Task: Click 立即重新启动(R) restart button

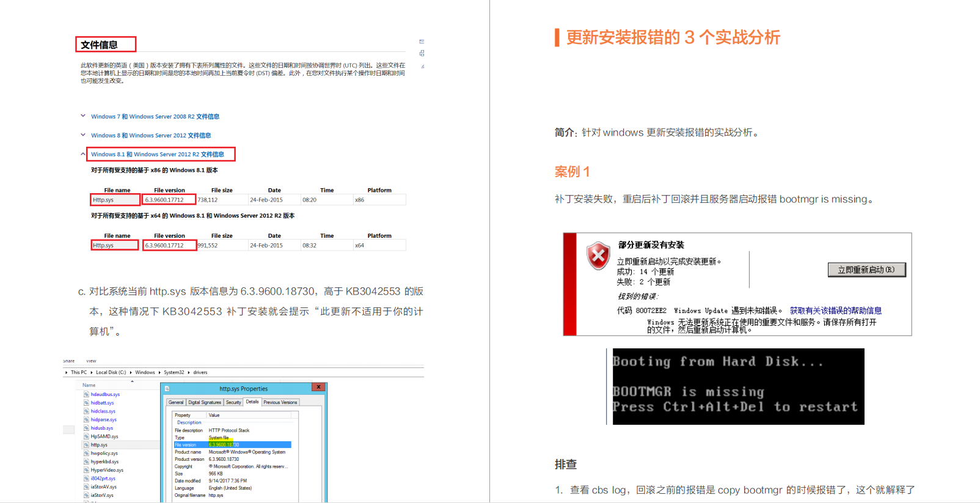Action: click(866, 270)
